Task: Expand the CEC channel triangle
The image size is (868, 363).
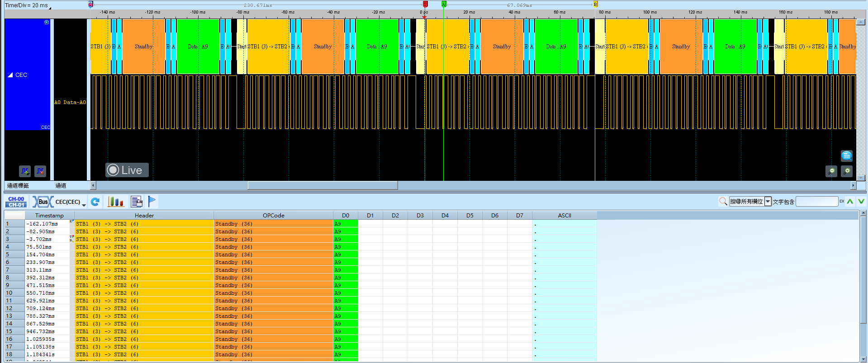Action: (10, 75)
